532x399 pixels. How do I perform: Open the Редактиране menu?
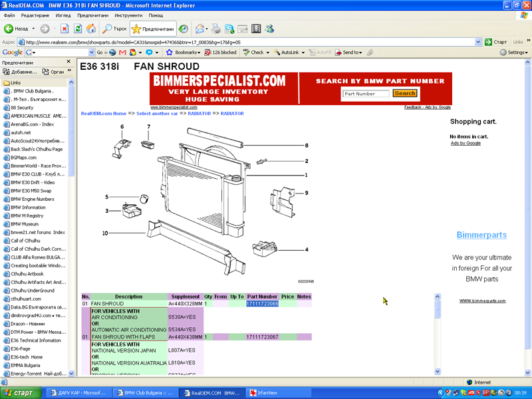click(35, 15)
